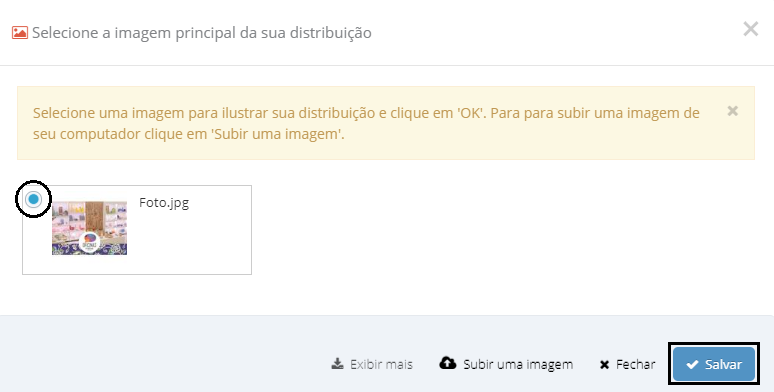
Task: Click the cloud upload icon
Action: (x=448, y=363)
